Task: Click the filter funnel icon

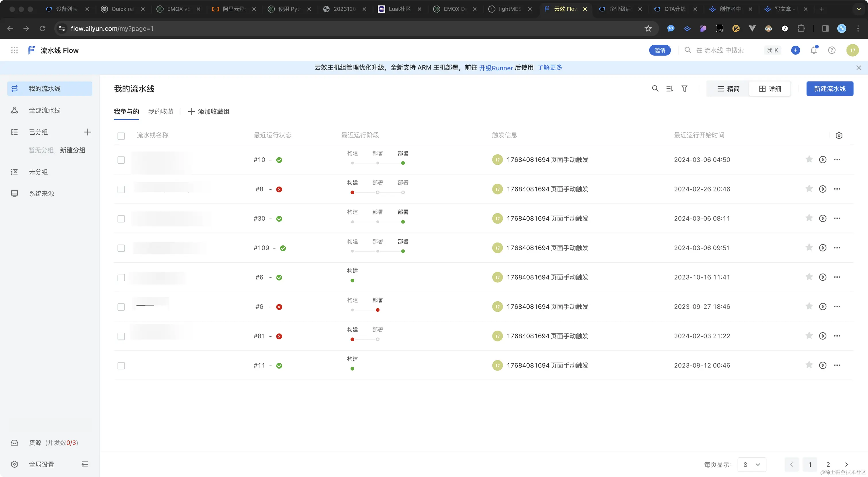Action: tap(684, 89)
